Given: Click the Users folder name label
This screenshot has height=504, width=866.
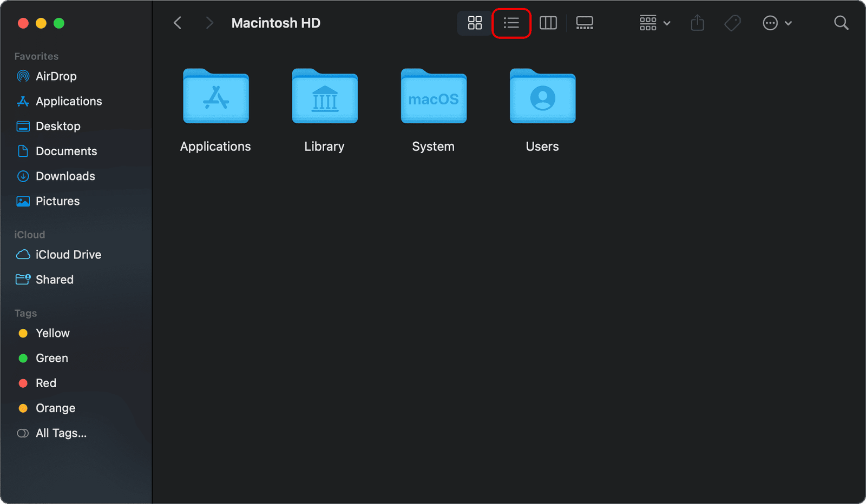Looking at the screenshot, I should (x=542, y=147).
